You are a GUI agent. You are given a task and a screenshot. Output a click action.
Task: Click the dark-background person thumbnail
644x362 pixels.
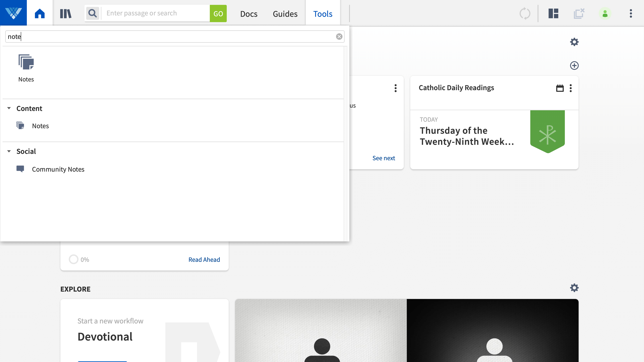point(493,330)
